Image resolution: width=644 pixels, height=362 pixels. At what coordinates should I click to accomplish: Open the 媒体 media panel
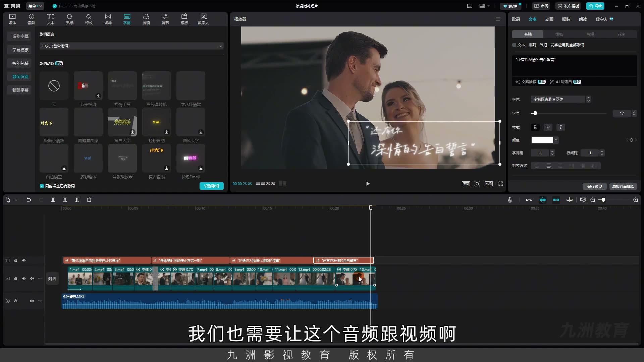[12, 19]
